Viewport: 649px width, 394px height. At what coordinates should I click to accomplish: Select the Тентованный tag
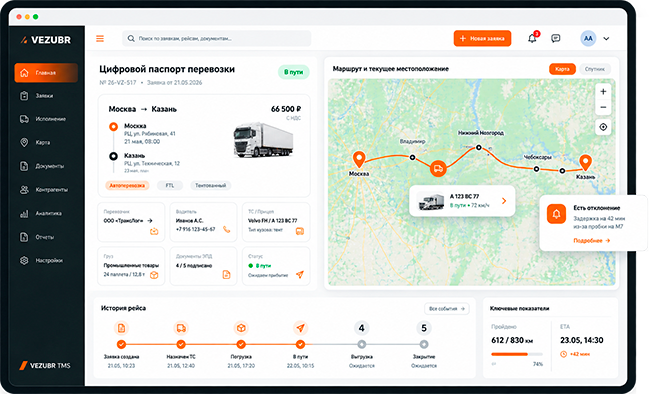(x=211, y=185)
